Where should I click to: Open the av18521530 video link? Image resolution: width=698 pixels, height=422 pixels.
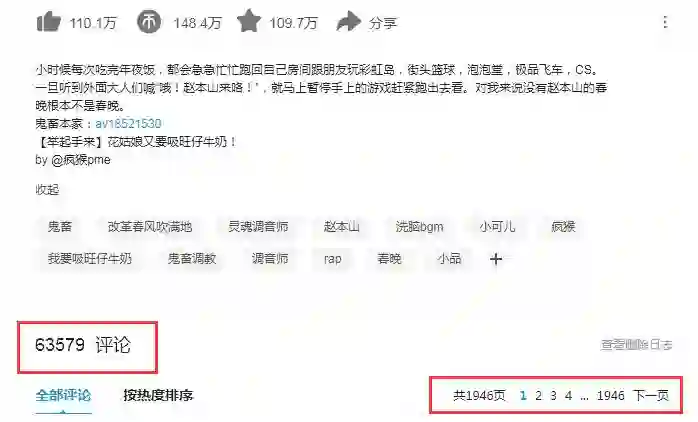click(x=128, y=123)
